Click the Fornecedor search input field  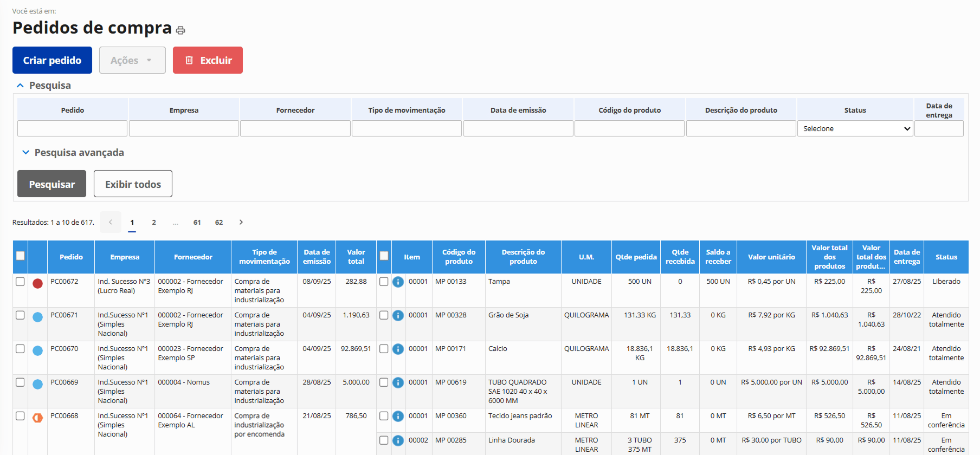(295, 128)
